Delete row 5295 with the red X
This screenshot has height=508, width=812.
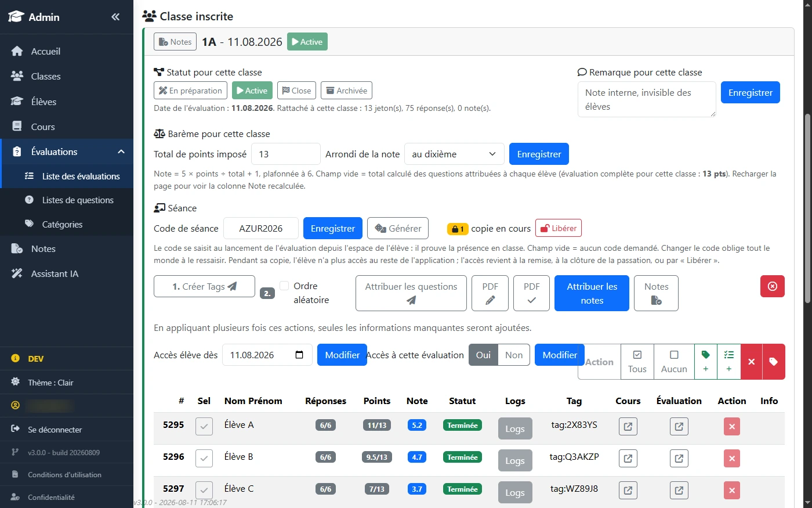732,427
